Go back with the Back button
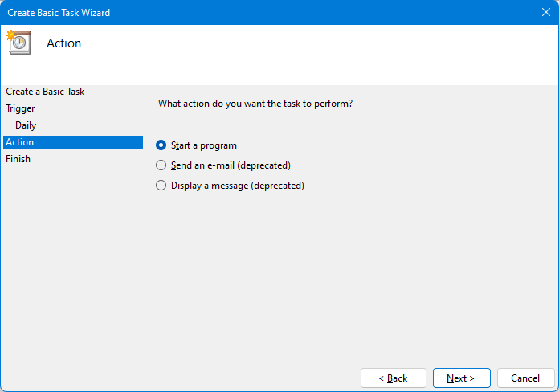Image resolution: width=559 pixels, height=392 pixels. click(393, 378)
